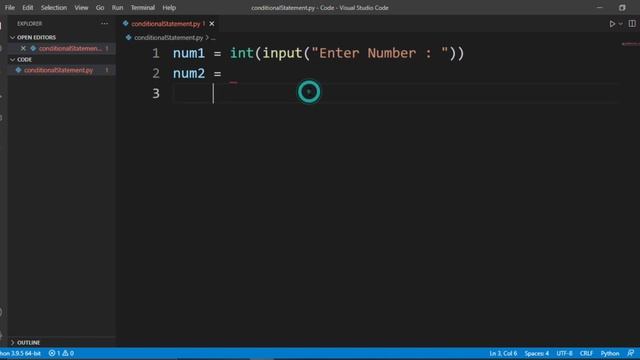Open the Run menu
The height and width of the screenshot is (360, 640).
click(118, 8)
